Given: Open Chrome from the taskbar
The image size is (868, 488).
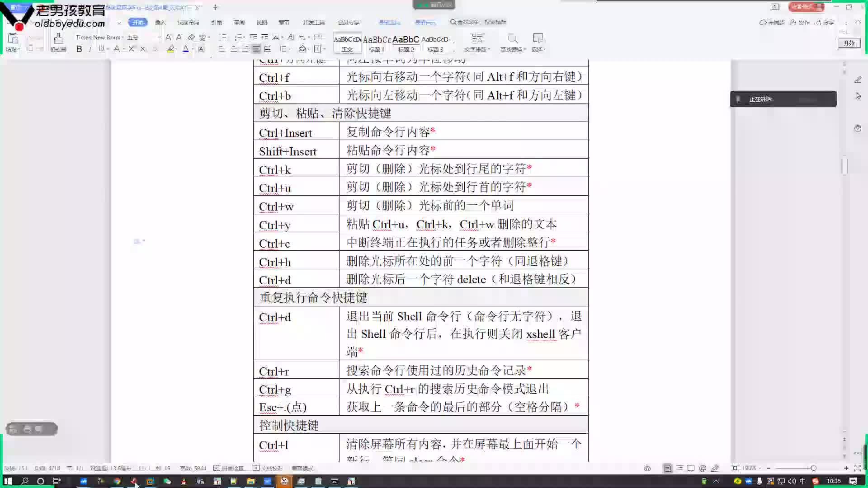Looking at the screenshot, I should 117,481.
